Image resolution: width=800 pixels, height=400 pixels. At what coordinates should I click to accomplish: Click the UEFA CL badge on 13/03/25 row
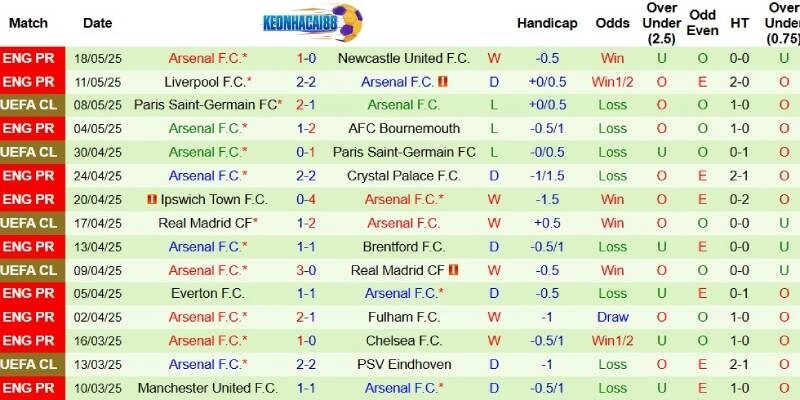32,364
